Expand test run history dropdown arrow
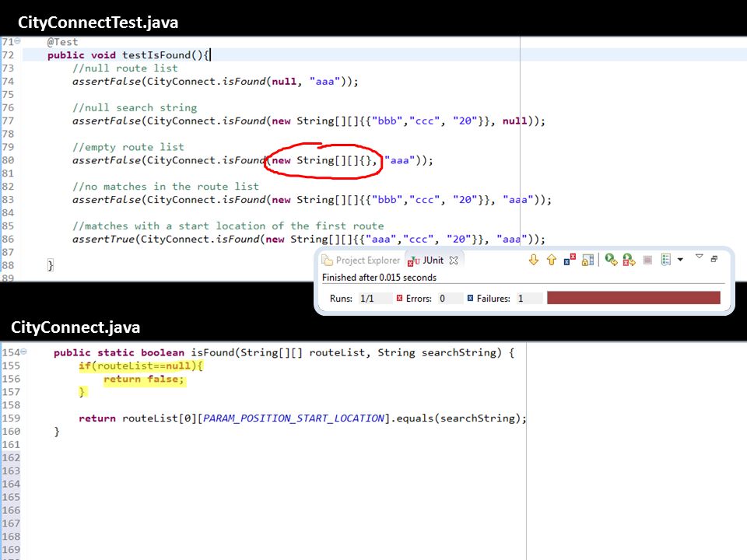747x560 pixels. (x=680, y=260)
